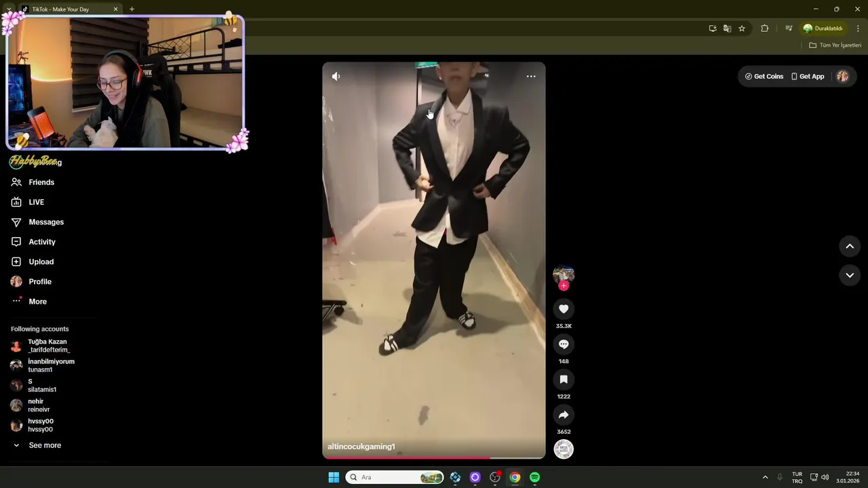
Task: Click the install/cast icon in address bar
Action: point(713,28)
